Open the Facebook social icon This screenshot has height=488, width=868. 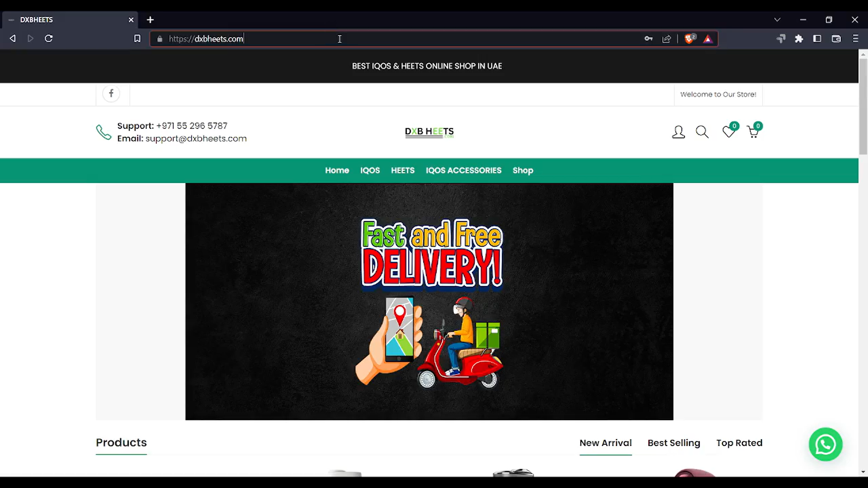111,94
